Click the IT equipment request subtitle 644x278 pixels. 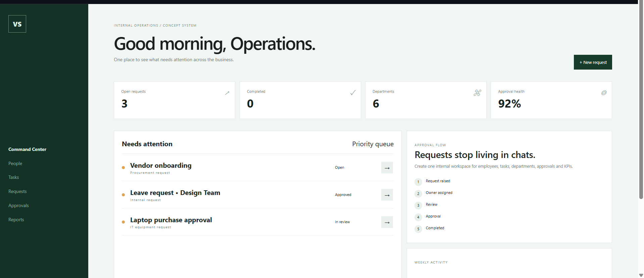click(151, 227)
